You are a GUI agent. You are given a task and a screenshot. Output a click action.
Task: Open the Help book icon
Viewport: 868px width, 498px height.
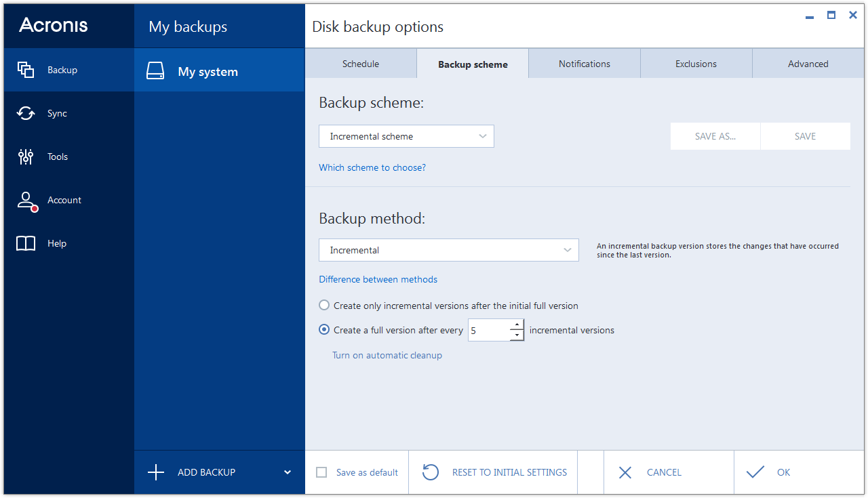(x=26, y=243)
